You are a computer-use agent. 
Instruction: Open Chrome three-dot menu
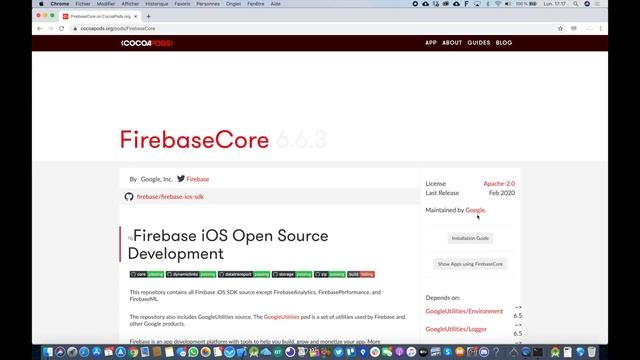point(600,29)
